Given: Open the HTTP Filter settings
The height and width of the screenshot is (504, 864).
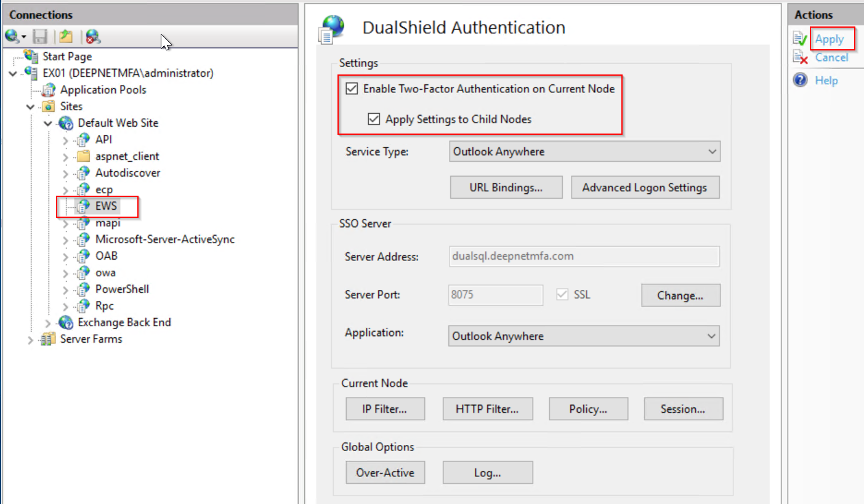Looking at the screenshot, I should pyautogui.click(x=487, y=409).
